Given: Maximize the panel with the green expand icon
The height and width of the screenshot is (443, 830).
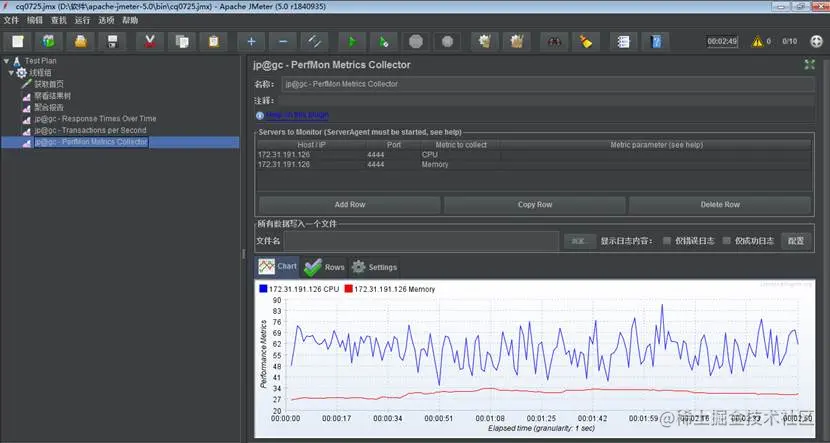Looking at the screenshot, I should tap(809, 65).
